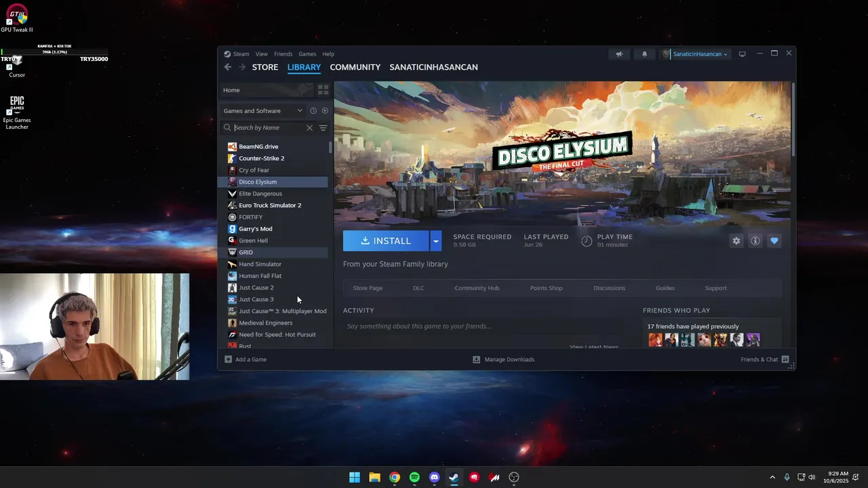This screenshot has height=488, width=868.
Task: Select the LIBRARY tab
Action: (x=304, y=67)
